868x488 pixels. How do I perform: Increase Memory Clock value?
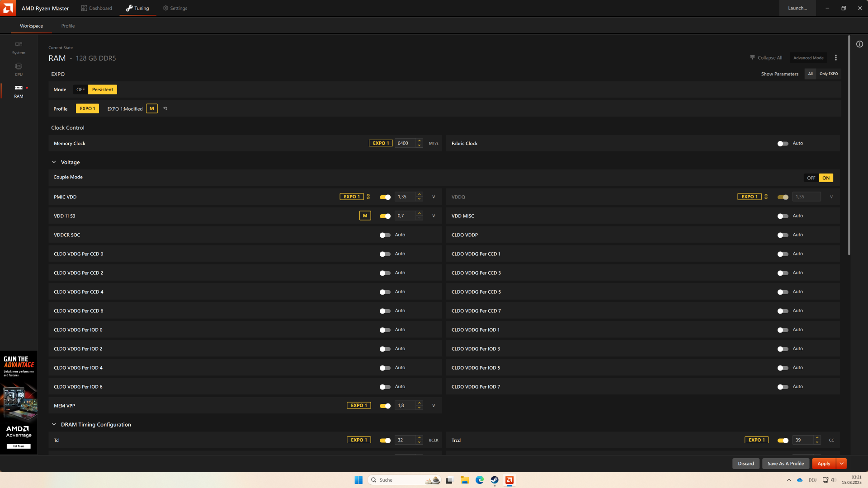(420, 141)
